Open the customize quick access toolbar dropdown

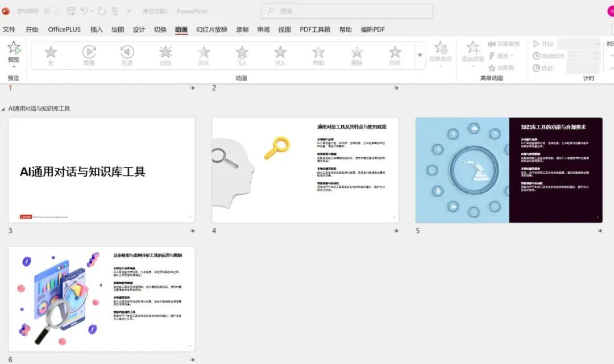[129, 11]
